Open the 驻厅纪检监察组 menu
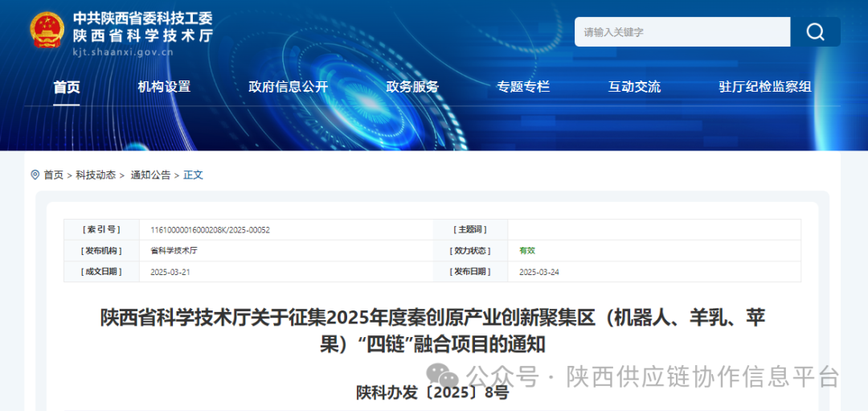The height and width of the screenshot is (411, 868). point(765,87)
